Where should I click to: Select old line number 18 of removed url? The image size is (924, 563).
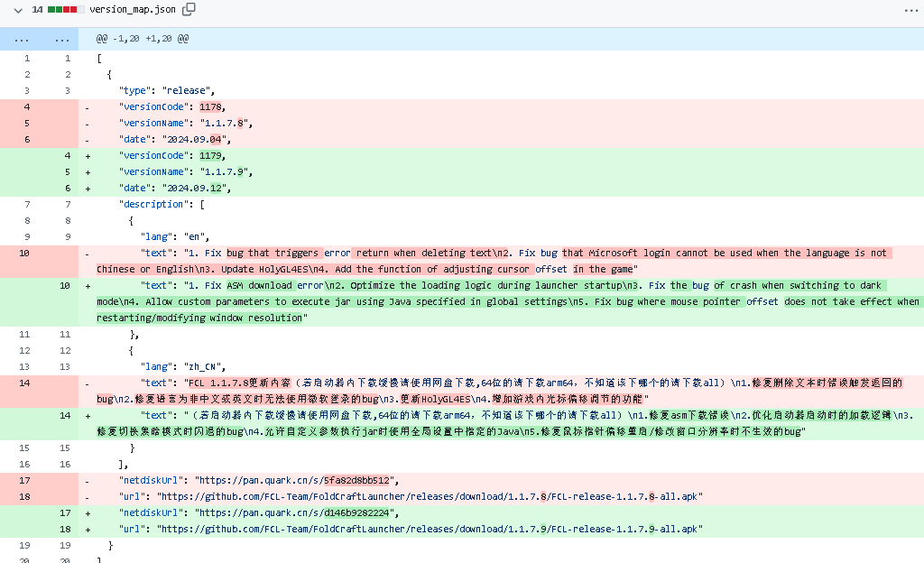pyautogui.click(x=27, y=496)
